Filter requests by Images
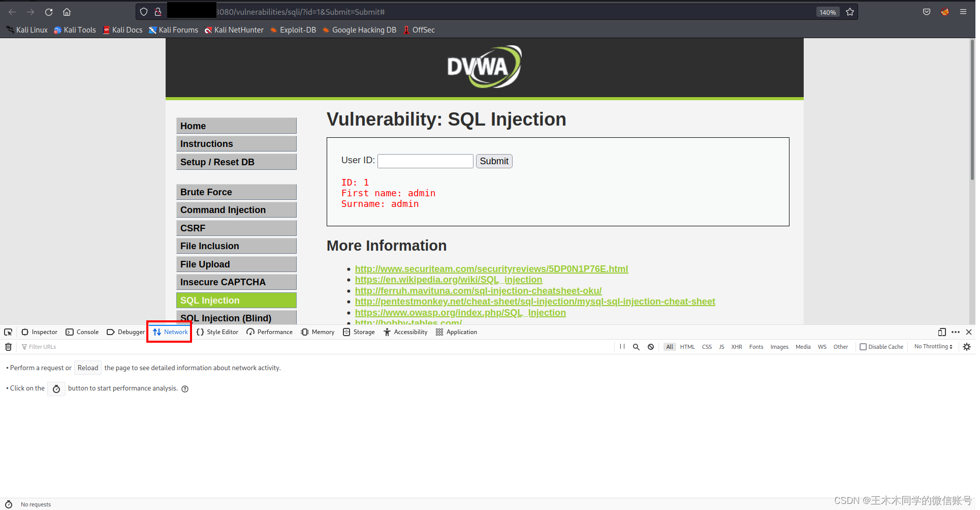 coord(779,347)
